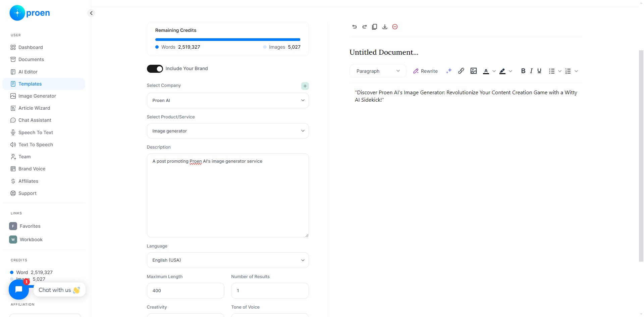644x317 pixels.
Task: Toggle bold formatting
Action: 523,71
